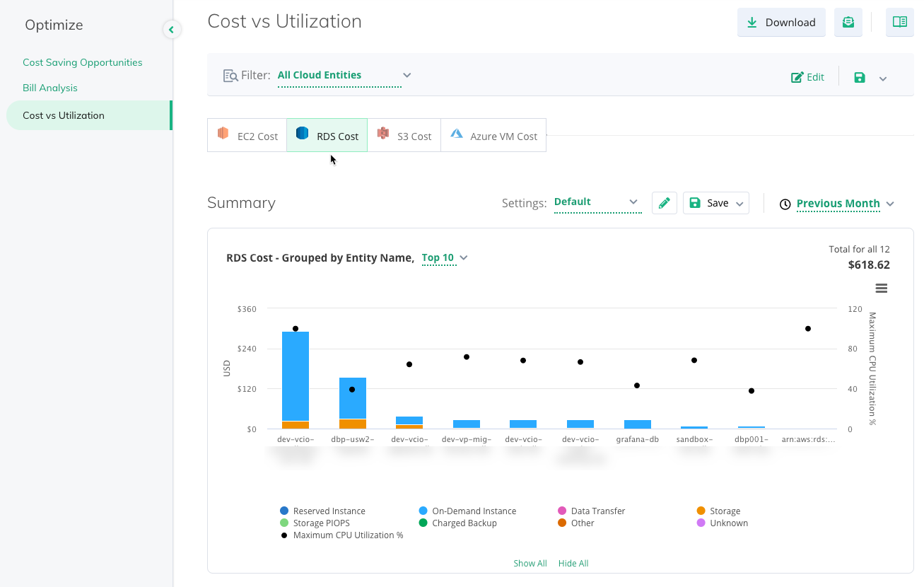Image resolution: width=924 pixels, height=587 pixels.
Task: Click the EC2 Cost orange icon
Action: click(223, 133)
